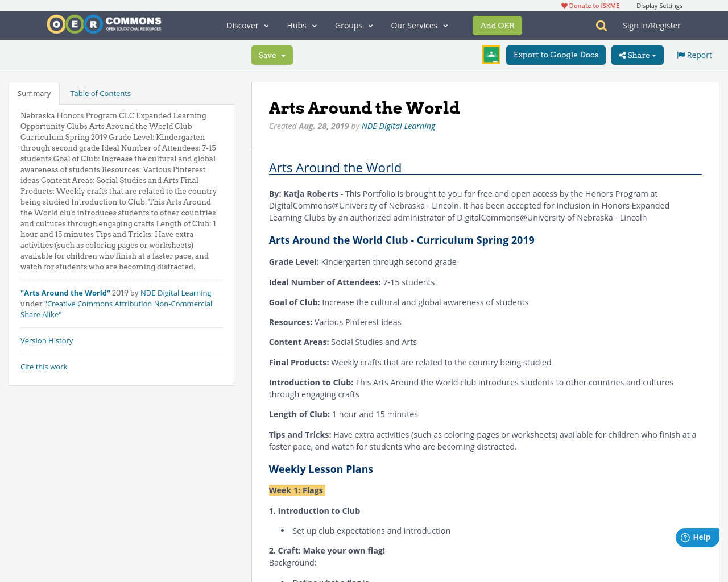This screenshot has height=582, width=728.
Task: Click the Report flag icon
Action: coord(680,54)
